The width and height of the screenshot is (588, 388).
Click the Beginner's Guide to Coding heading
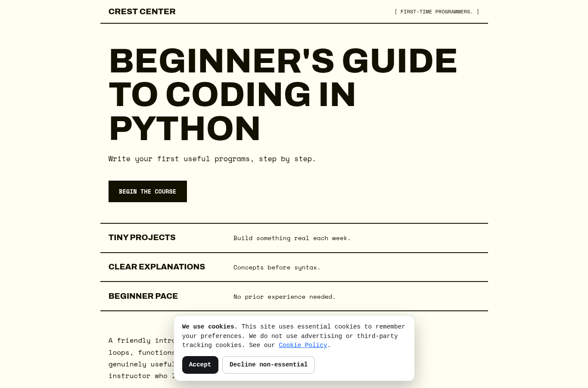click(x=283, y=94)
